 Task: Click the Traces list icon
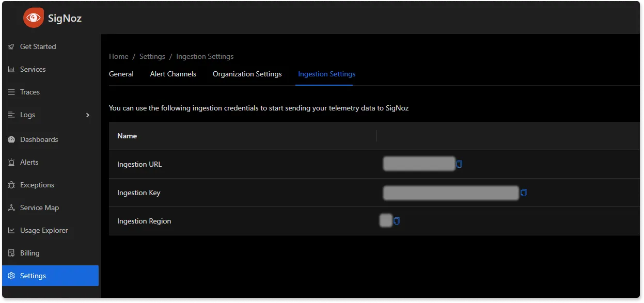coord(11,92)
